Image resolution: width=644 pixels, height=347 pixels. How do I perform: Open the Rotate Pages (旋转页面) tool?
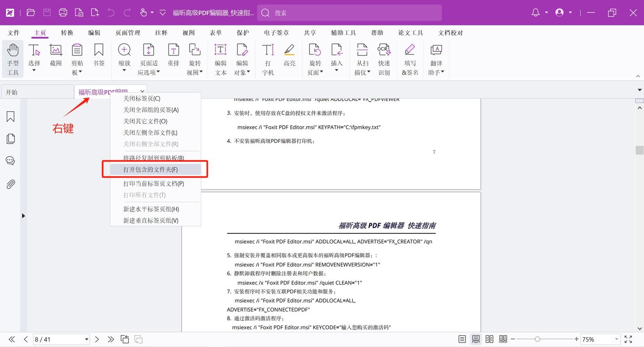click(x=315, y=59)
